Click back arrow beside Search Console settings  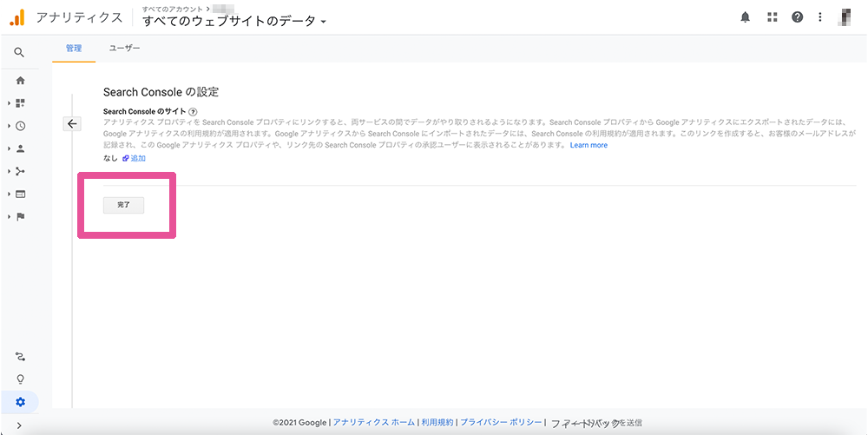click(x=73, y=124)
